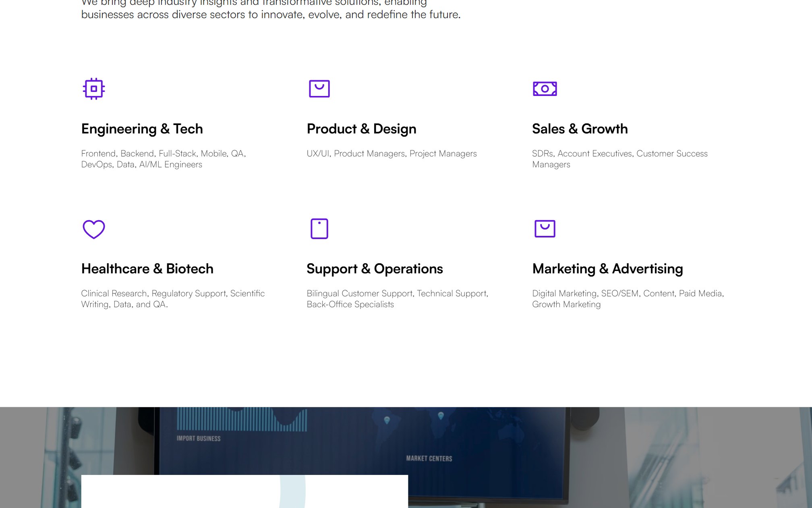Select the Sales & Growth heading
Viewport: 812px width, 508px height.
point(580,129)
